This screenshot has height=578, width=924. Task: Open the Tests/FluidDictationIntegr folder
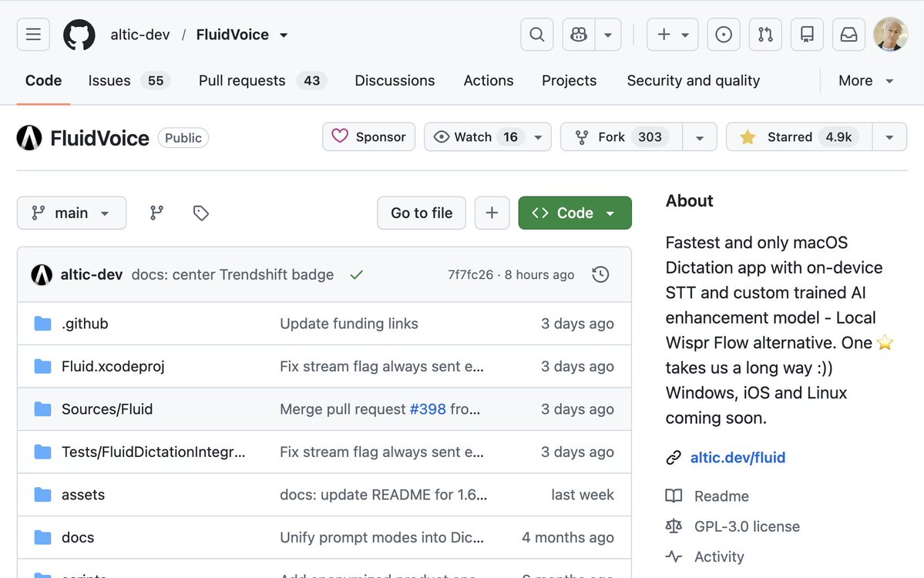point(153,452)
